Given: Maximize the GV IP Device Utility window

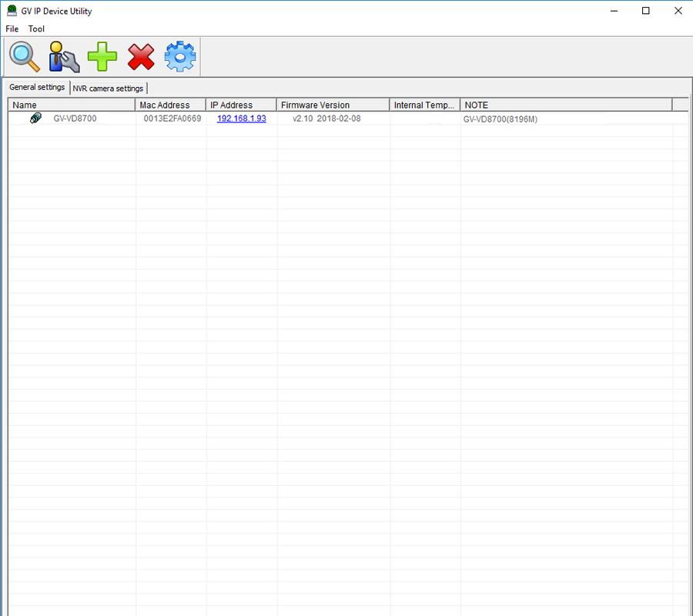Looking at the screenshot, I should click(x=646, y=11).
